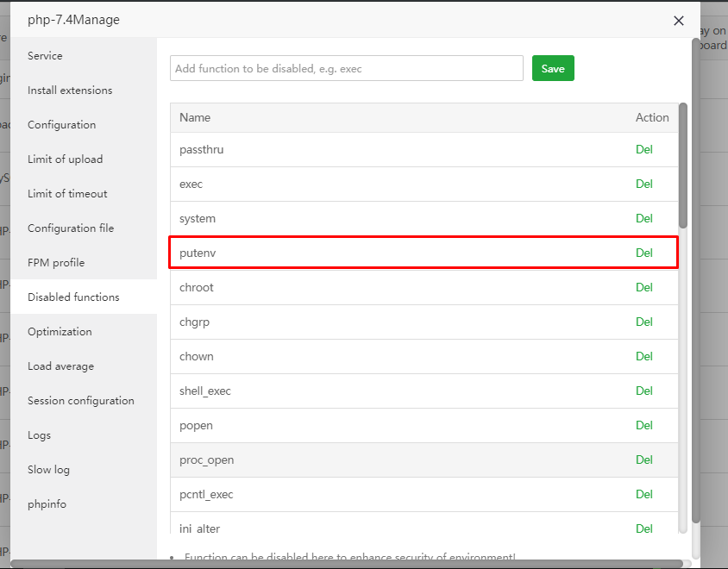Screen dimensions: 728x569
Task: Open Configuration file tab
Action: coord(71,228)
